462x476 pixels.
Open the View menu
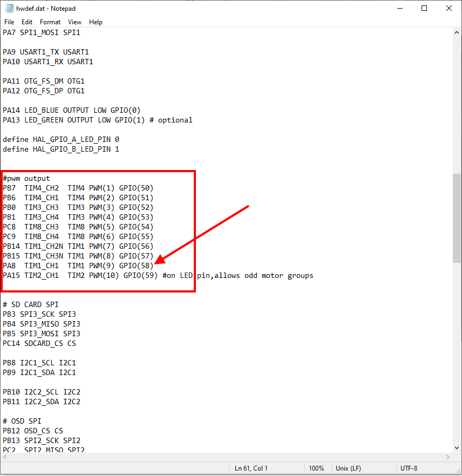[x=74, y=22]
